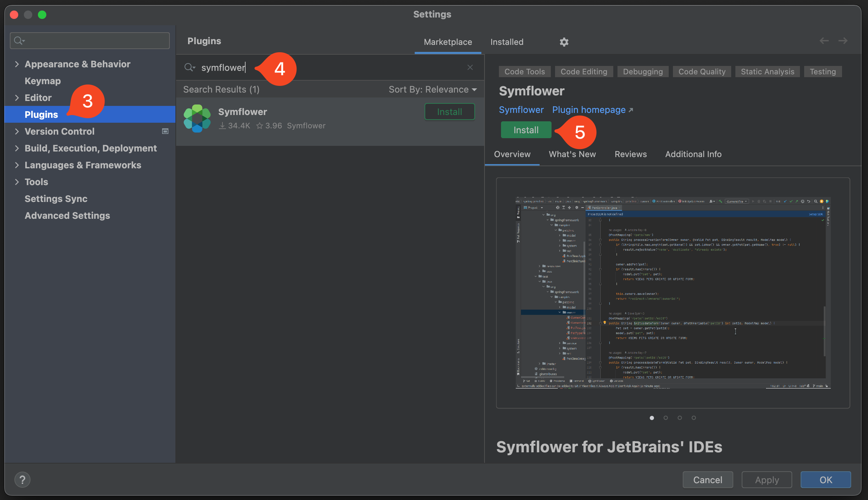Open the help question mark button
868x500 pixels.
pos(22,480)
